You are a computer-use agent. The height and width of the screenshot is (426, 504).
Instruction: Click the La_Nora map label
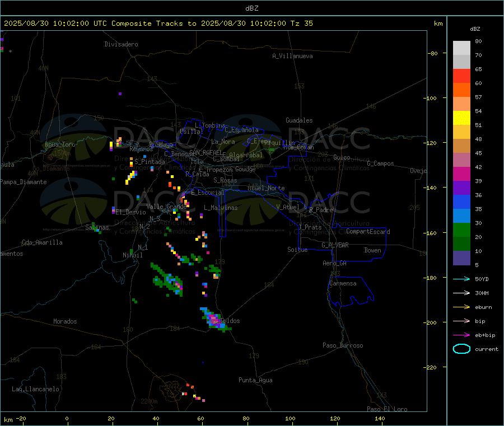tap(223, 142)
